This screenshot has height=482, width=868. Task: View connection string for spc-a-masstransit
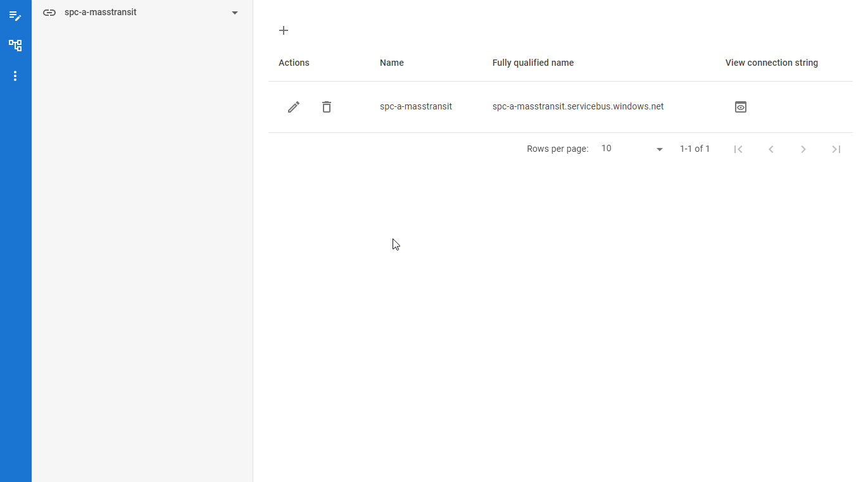tap(741, 107)
